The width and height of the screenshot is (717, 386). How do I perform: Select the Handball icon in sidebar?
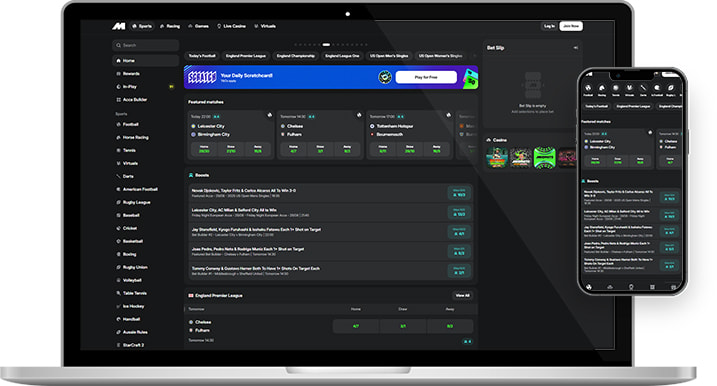point(118,319)
